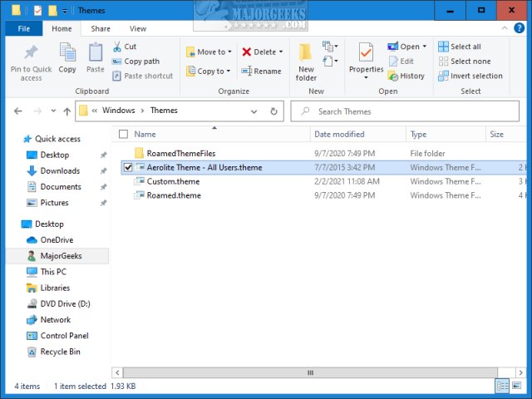Click the horizontal scrollbar thumb

point(310,372)
